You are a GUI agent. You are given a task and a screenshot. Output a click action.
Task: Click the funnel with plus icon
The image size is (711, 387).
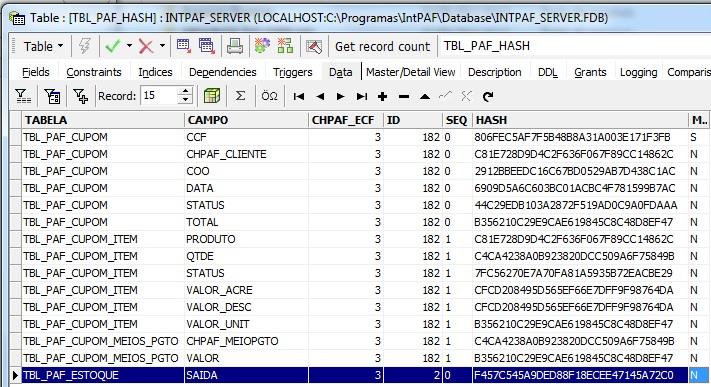tap(81, 96)
